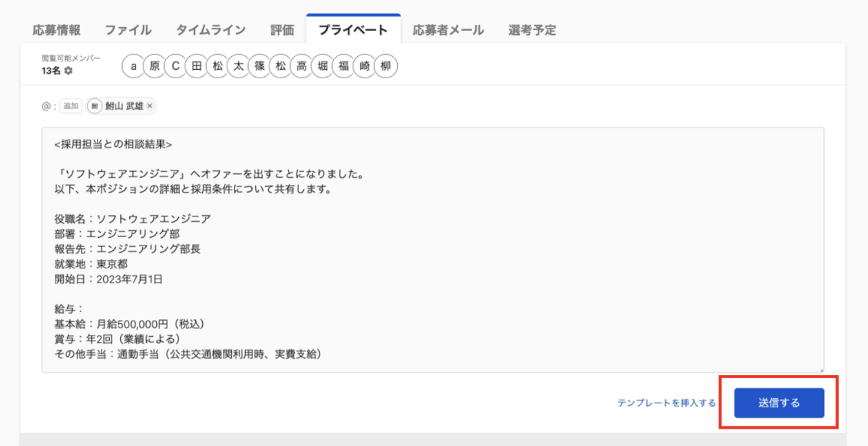Open viewable members settings gear
Screen dimensions: 868x446
[68, 71]
